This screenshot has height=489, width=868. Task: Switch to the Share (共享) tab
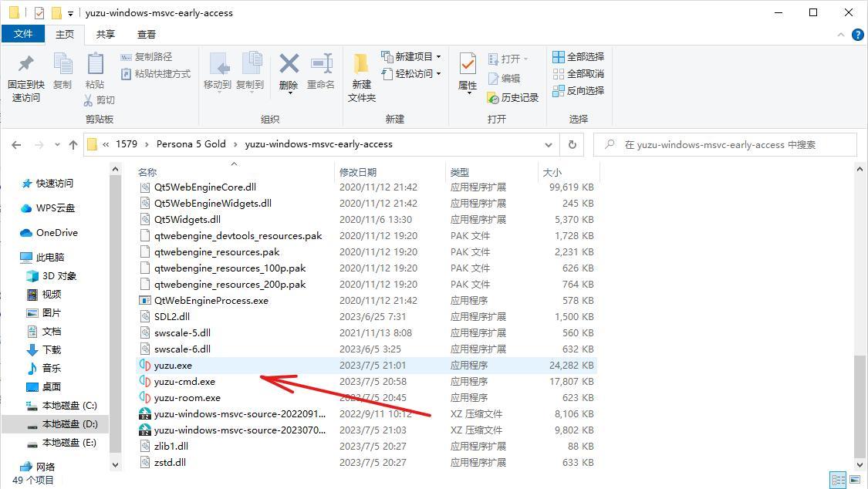click(105, 34)
